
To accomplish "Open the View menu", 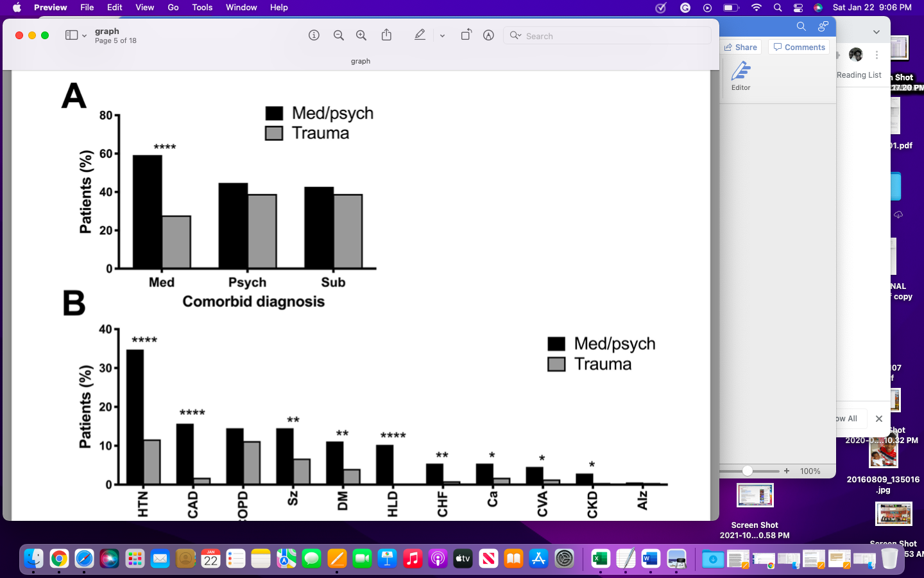I will coord(145,8).
